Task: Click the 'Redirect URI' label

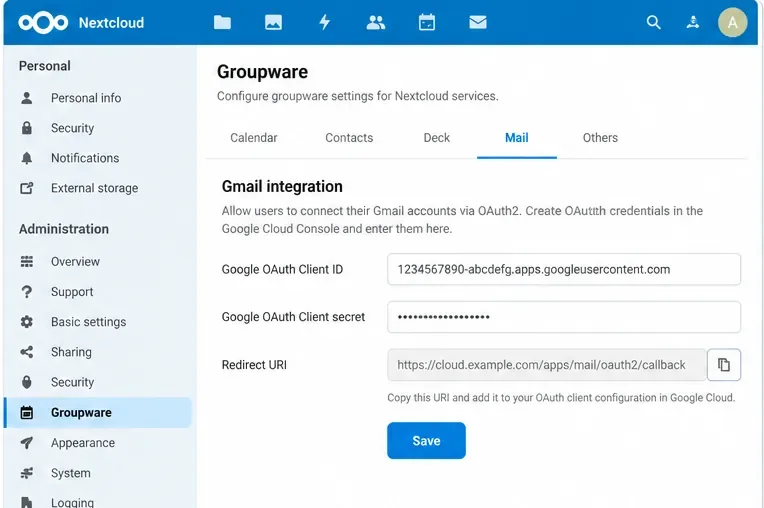Action: [254, 365]
